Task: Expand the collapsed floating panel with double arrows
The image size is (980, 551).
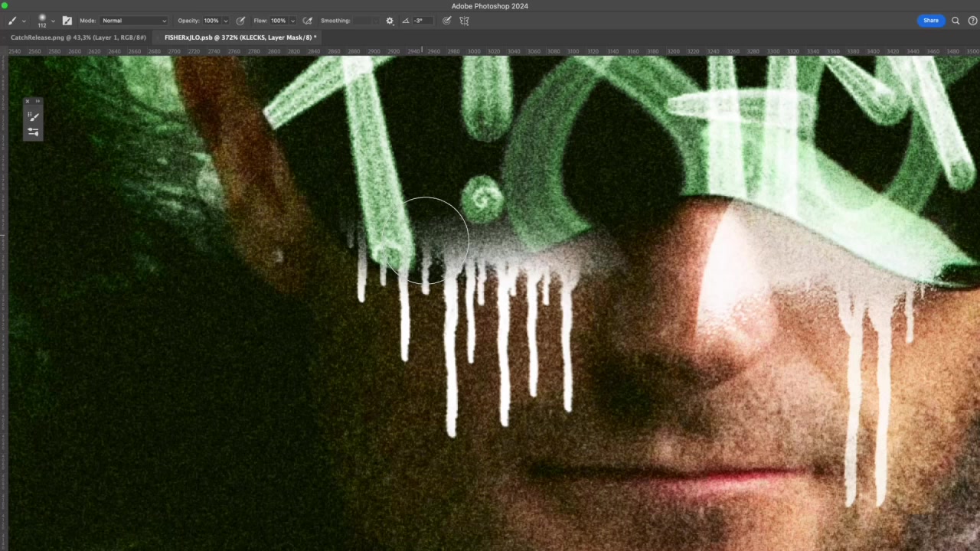Action: point(38,101)
